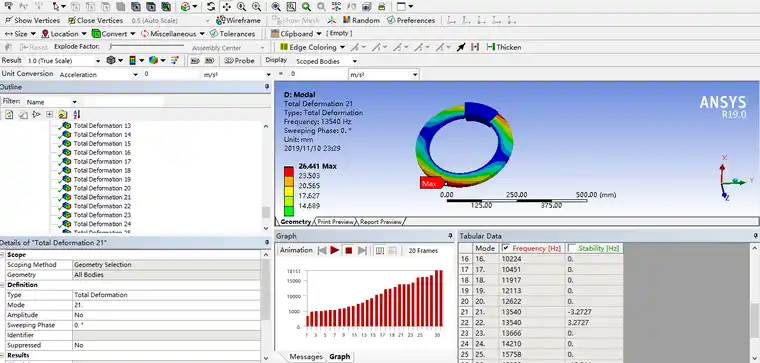760x363 pixels.
Task: Open the Acceleration unit conversion dropdown
Action: pyautogui.click(x=98, y=75)
